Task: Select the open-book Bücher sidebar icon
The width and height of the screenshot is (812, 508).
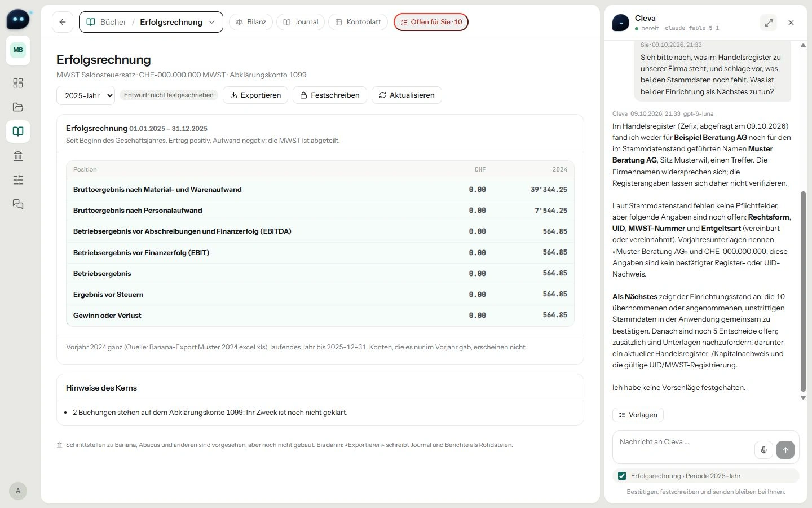Action: click(x=18, y=132)
